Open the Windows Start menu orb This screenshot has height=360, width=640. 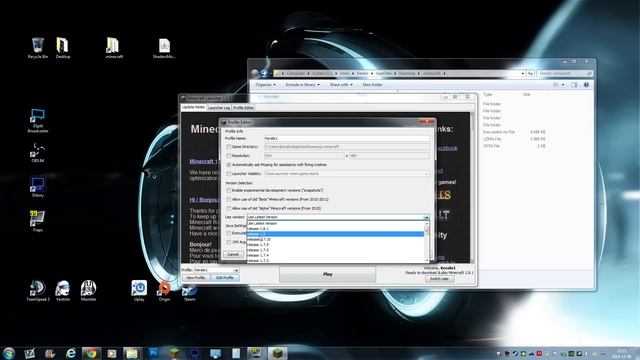pos(9,353)
